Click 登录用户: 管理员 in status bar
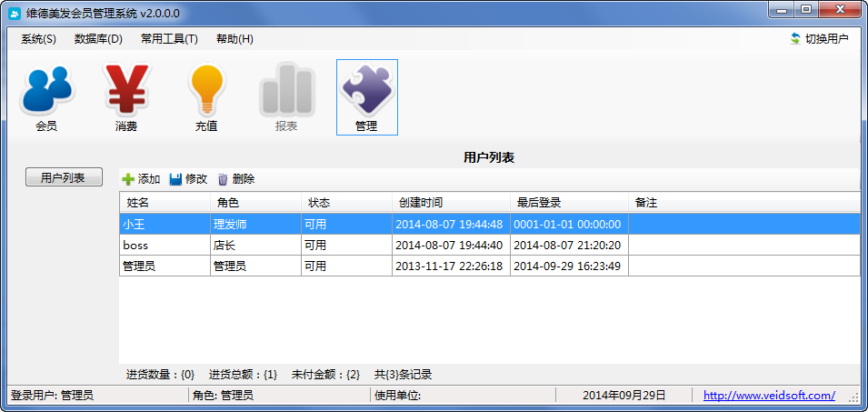The height and width of the screenshot is (412, 868). 52,396
